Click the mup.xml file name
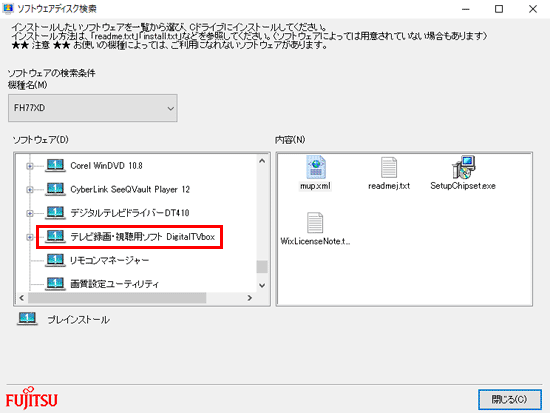The width and height of the screenshot is (550, 413). (315, 186)
